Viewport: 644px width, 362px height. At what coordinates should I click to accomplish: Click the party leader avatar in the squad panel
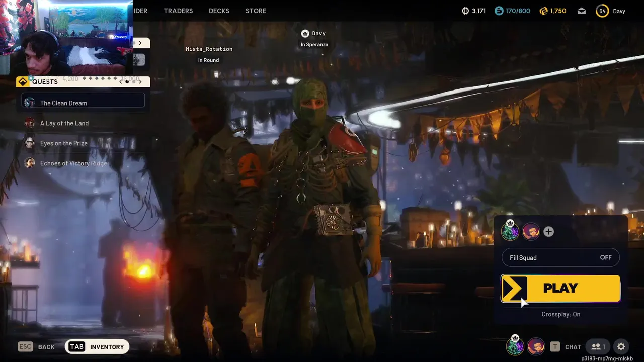pos(510,231)
